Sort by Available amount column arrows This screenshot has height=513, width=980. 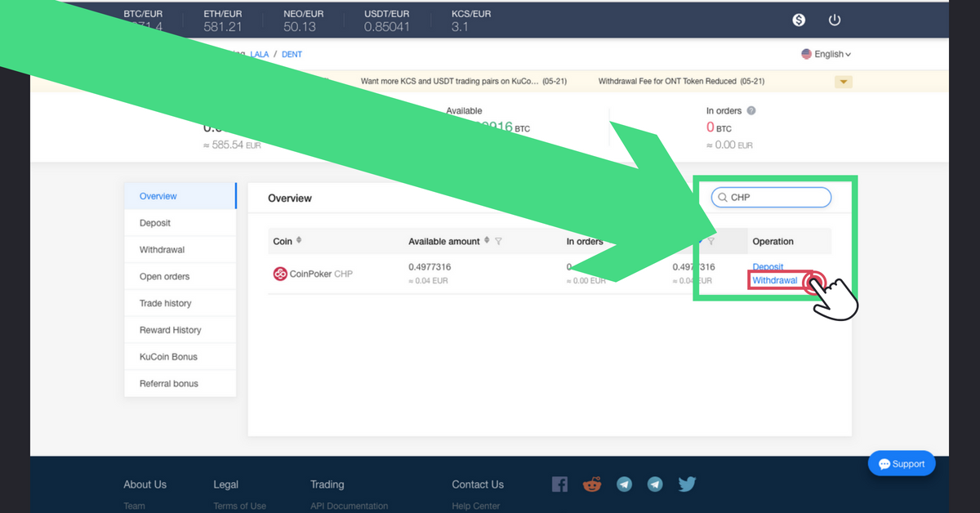click(487, 241)
